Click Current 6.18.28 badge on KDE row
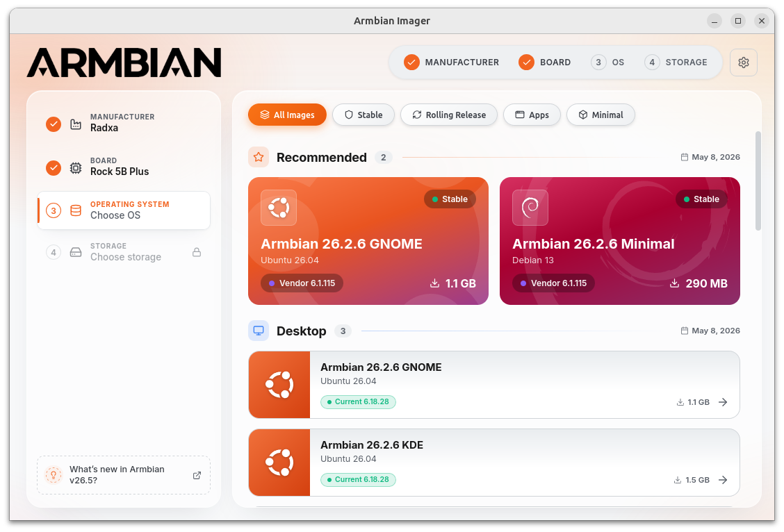The image size is (784, 532). pyautogui.click(x=358, y=479)
